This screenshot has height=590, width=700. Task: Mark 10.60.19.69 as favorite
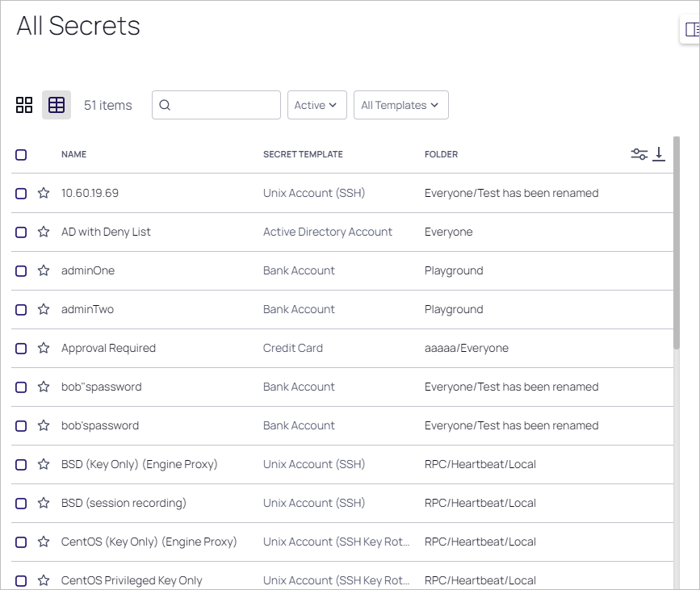pos(44,193)
